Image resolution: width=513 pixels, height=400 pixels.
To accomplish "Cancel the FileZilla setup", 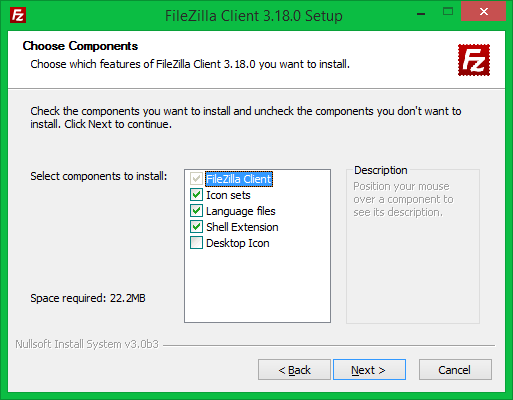I will coord(455,369).
